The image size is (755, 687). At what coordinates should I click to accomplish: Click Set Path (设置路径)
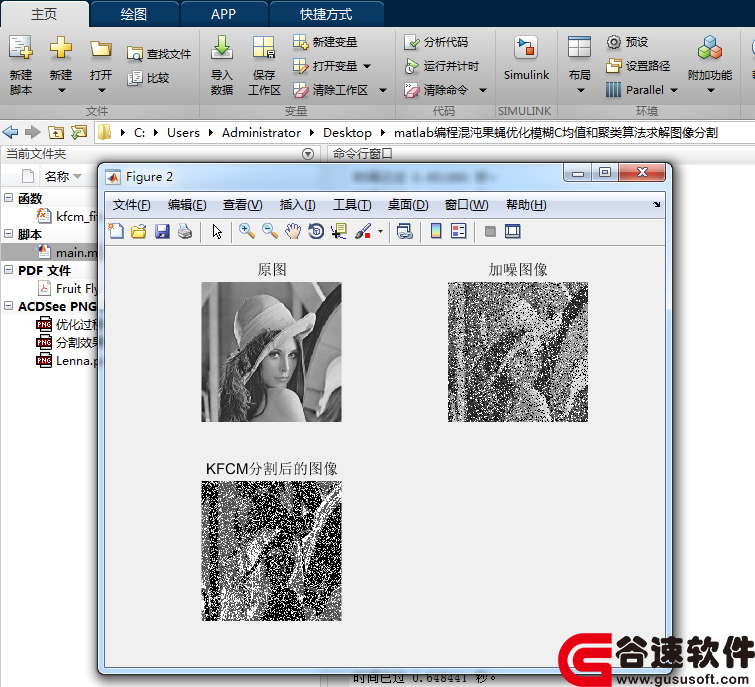638,65
